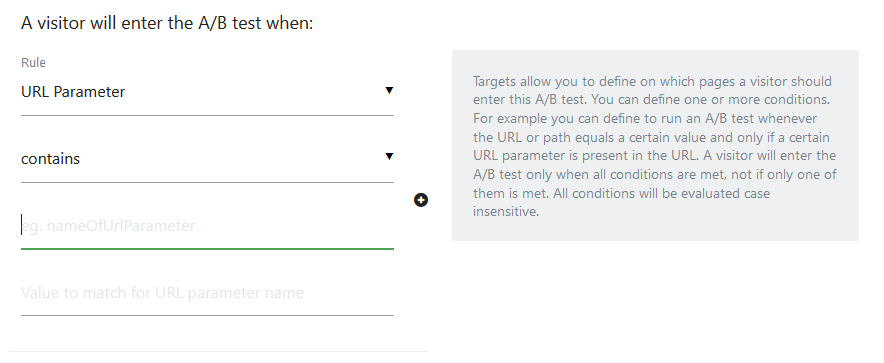Click the 'eg. nameOfUrlParameter' placeholder text

108,225
